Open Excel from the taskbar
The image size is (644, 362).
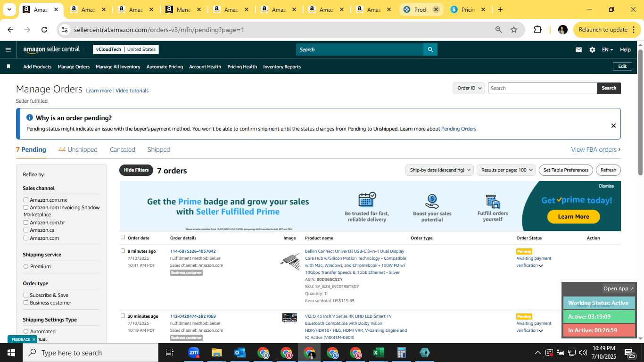coord(378,353)
